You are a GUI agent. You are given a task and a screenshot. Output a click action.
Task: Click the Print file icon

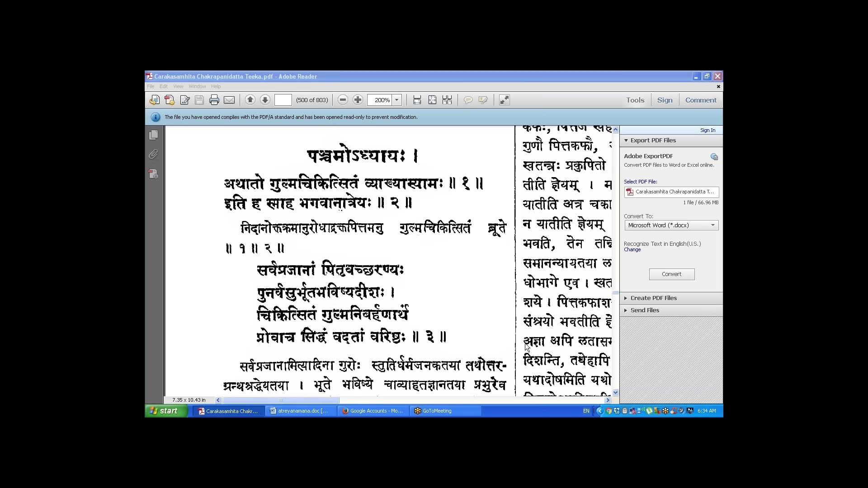(214, 100)
